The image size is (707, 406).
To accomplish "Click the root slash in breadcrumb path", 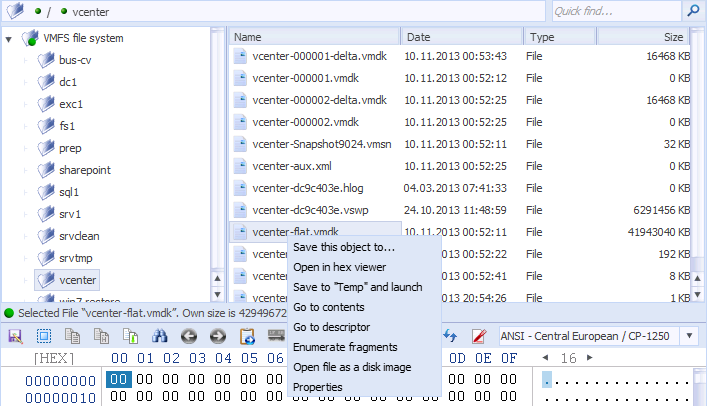I will pyautogui.click(x=49, y=12).
